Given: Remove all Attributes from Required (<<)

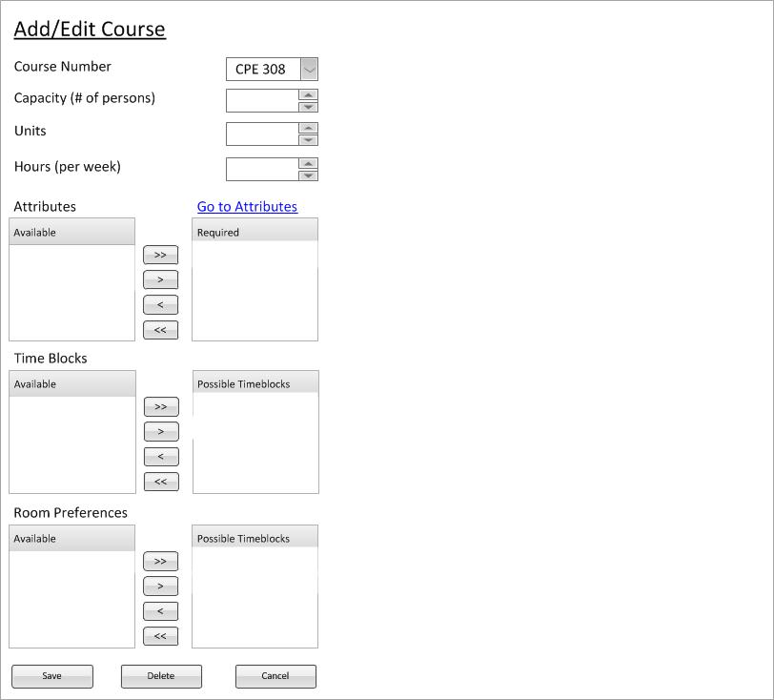Looking at the screenshot, I should pos(160,330).
